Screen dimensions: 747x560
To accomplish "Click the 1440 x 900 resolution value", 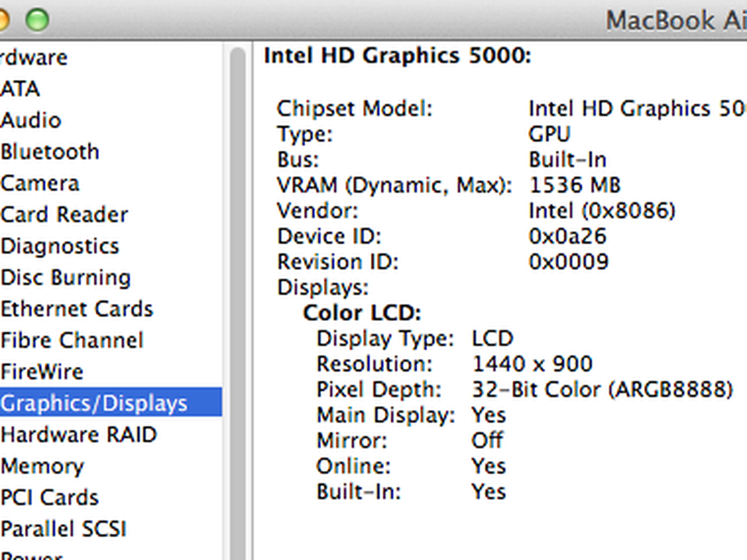I will pos(532,364).
